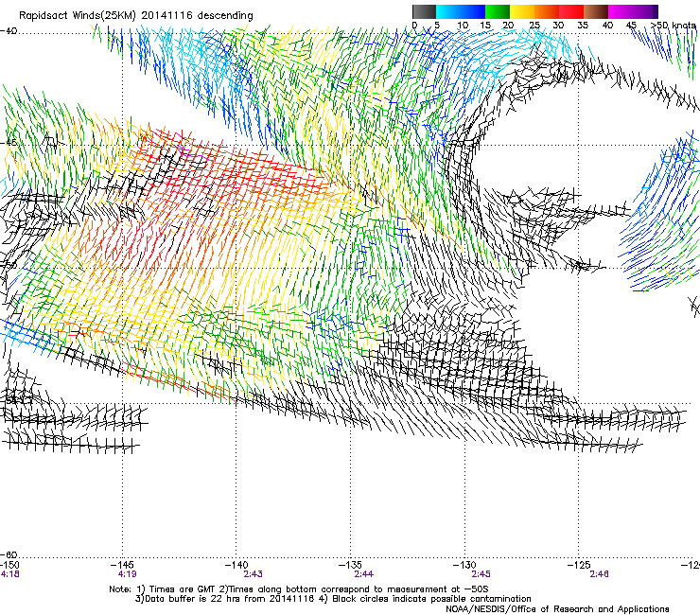Click the isolated blue wind swath at right edge
Viewport: 700px width, 615px height.
[660, 212]
